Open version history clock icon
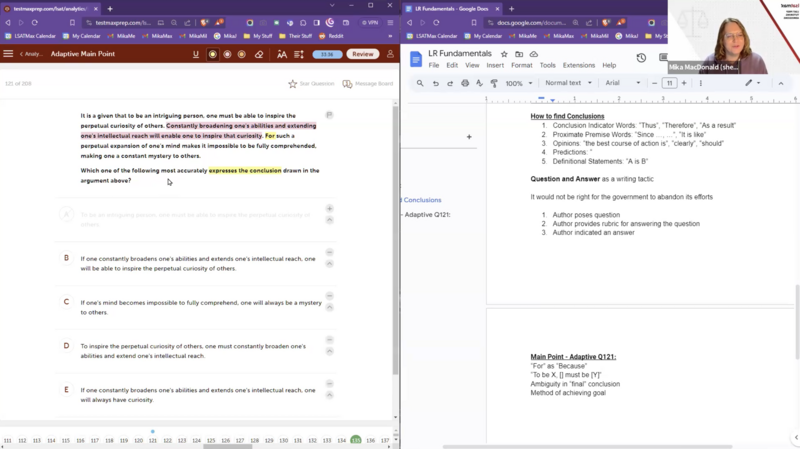Screen dimensions: 800x449 pos(641,58)
